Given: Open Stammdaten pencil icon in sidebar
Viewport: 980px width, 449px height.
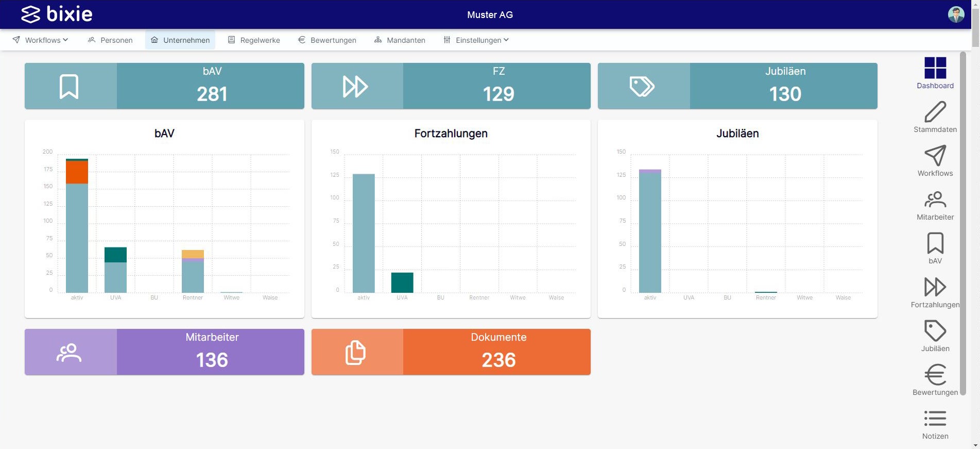Looking at the screenshot, I should tap(935, 112).
